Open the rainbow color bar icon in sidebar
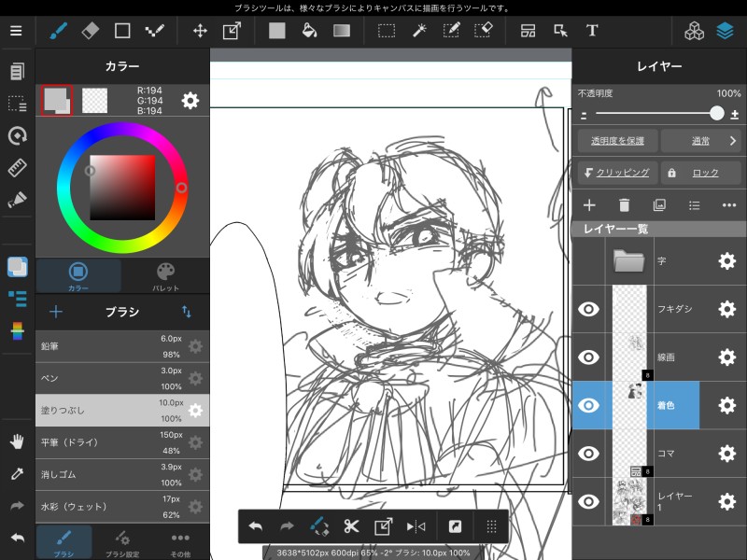Viewport: 747px width, 560px height. coord(17,331)
